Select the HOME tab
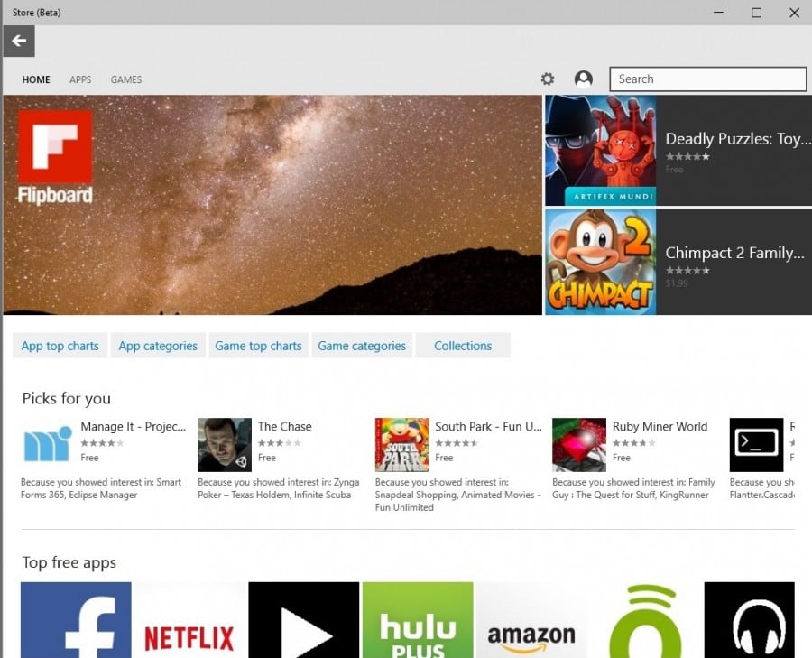This screenshot has width=812, height=658. point(35,79)
